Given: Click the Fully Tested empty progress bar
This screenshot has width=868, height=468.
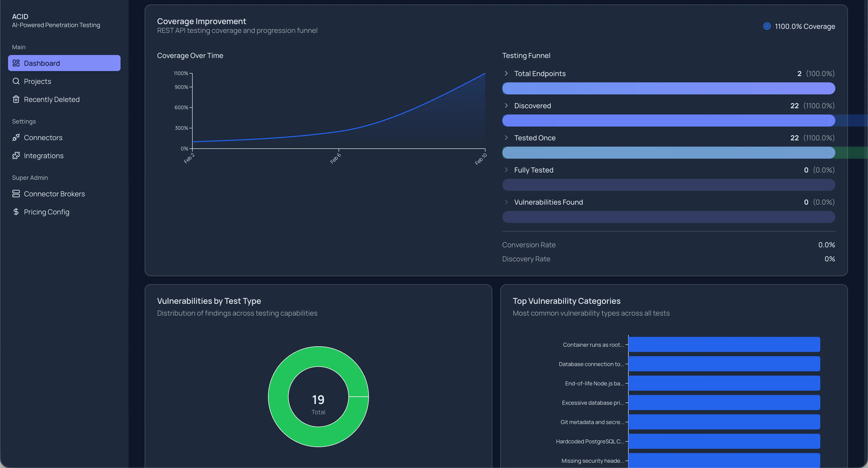Looking at the screenshot, I should pyautogui.click(x=669, y=185).
